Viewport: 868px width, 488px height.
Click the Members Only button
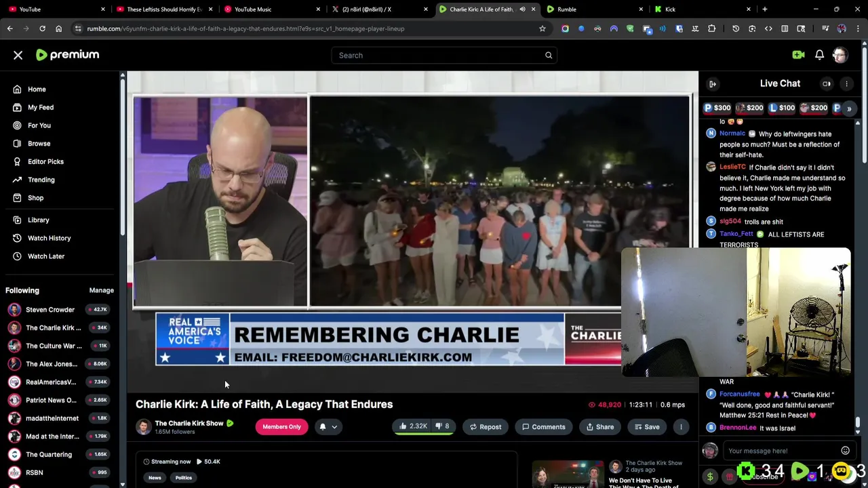coord(281,427)
